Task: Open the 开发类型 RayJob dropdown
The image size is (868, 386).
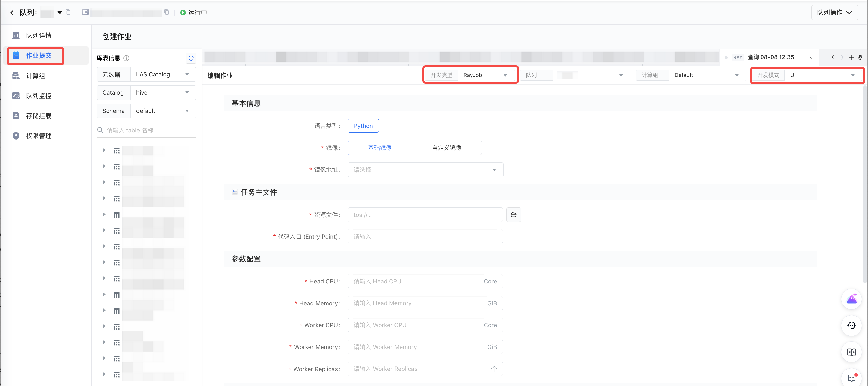Action: click(x=485, y=75)
